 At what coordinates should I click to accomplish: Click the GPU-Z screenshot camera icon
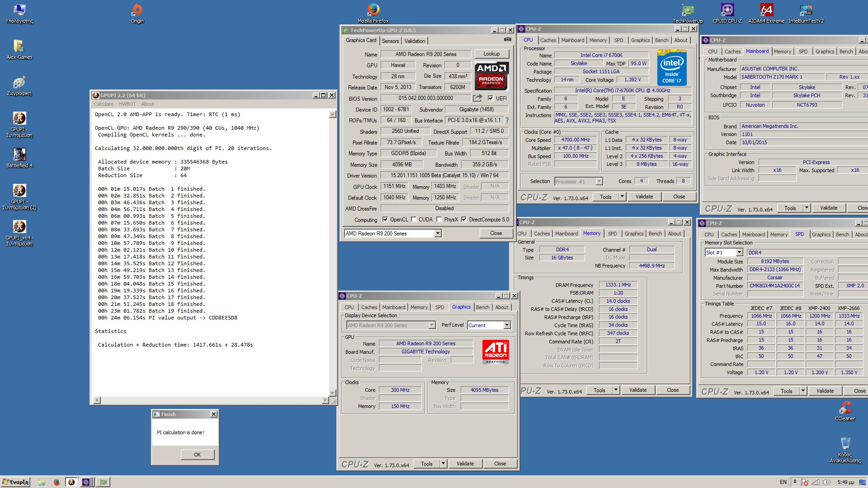pyautogui.click(x=507, y=40)
